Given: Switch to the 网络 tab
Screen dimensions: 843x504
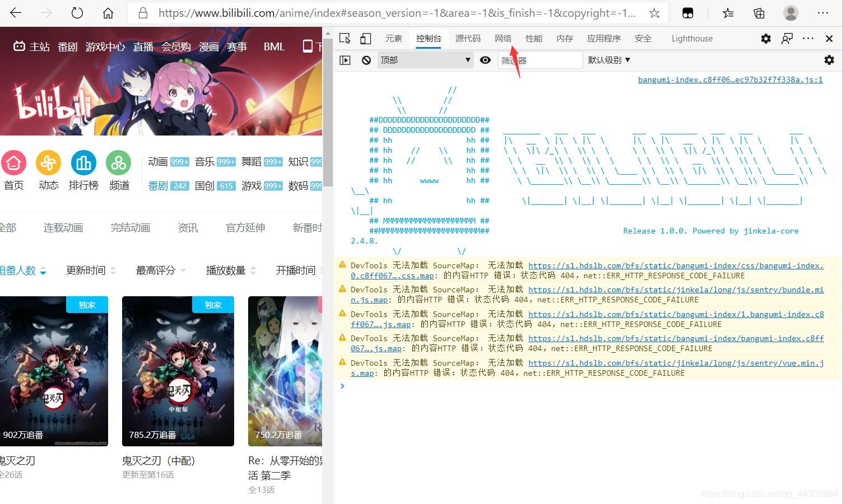Looking at the screenshot, I should pyautogui.click(x=503, y=39).
